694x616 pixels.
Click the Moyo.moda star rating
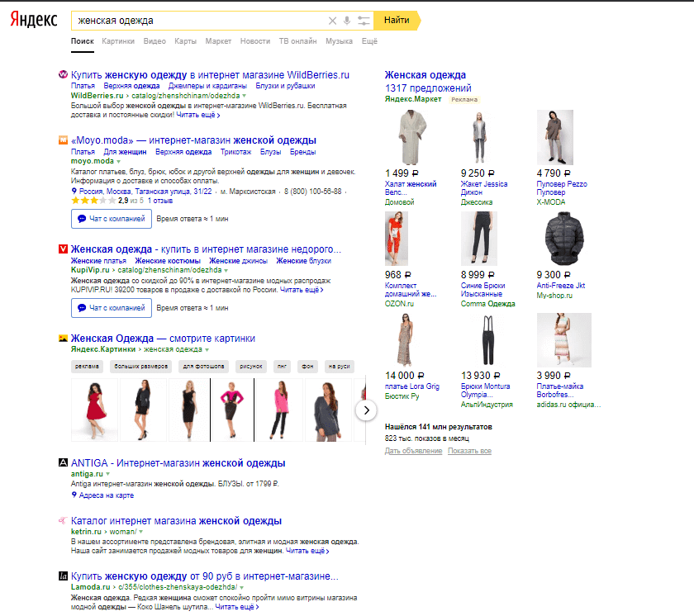coord(95,201)
